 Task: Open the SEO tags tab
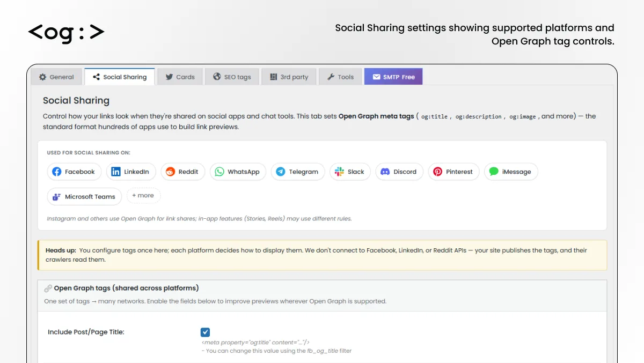click(232, 77)
